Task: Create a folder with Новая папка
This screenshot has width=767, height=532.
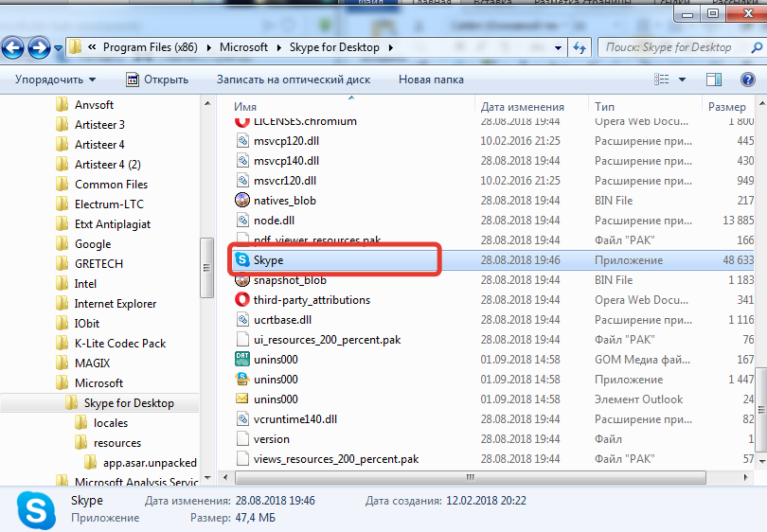Action: pos(431,80)
